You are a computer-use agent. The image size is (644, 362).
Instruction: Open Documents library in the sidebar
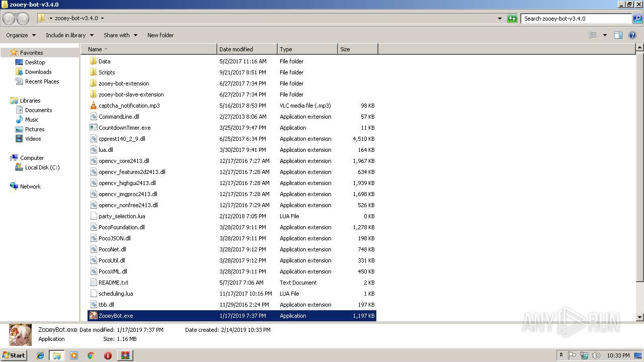tap(38, 110)
